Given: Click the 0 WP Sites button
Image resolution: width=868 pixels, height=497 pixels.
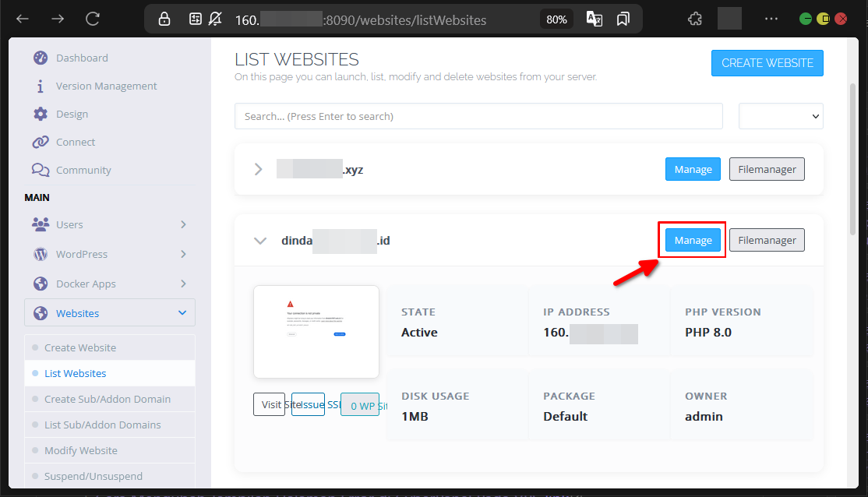Looking at the screenshot, I should pos(360,404).
